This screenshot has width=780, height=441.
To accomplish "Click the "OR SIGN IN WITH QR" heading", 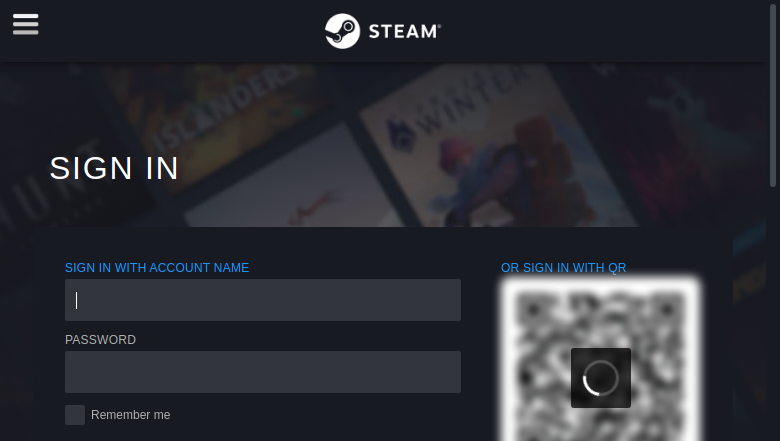I will click(563, 267).
